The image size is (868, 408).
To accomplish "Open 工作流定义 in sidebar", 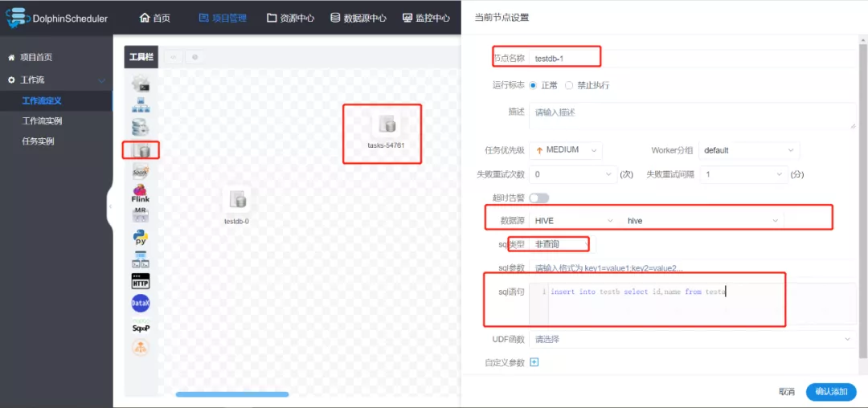I will [42, 101].
